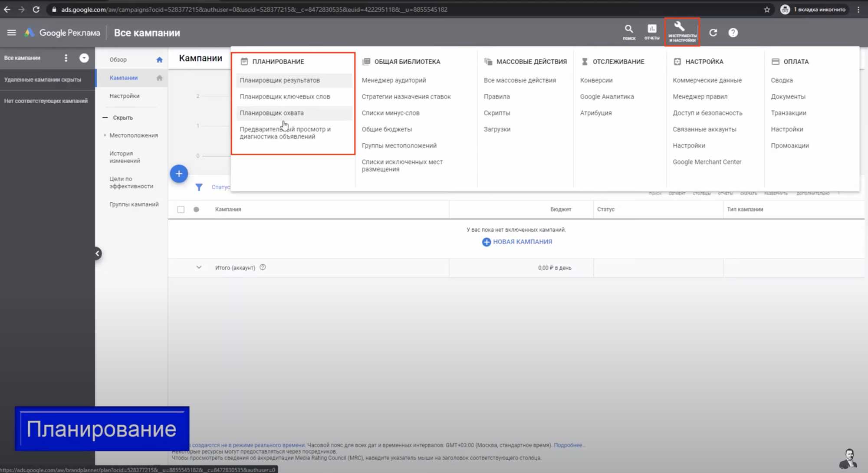The width and height of the screenshot is (868, 473).
Task: Click the help icon next to Итого (аккаунт)
Action: point(263,267)
